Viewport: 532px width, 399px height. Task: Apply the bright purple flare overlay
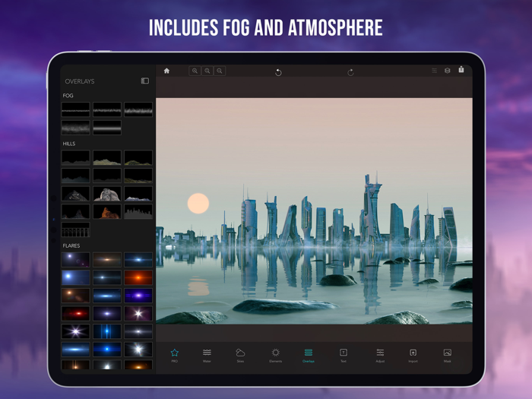point(138,296)
